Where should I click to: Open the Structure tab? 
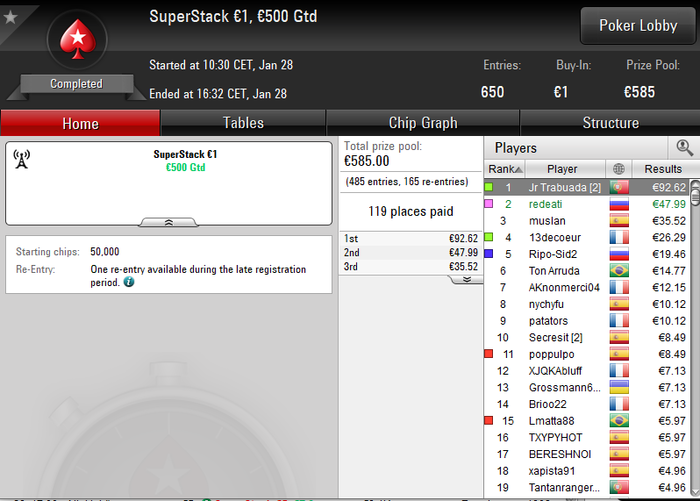610,123
